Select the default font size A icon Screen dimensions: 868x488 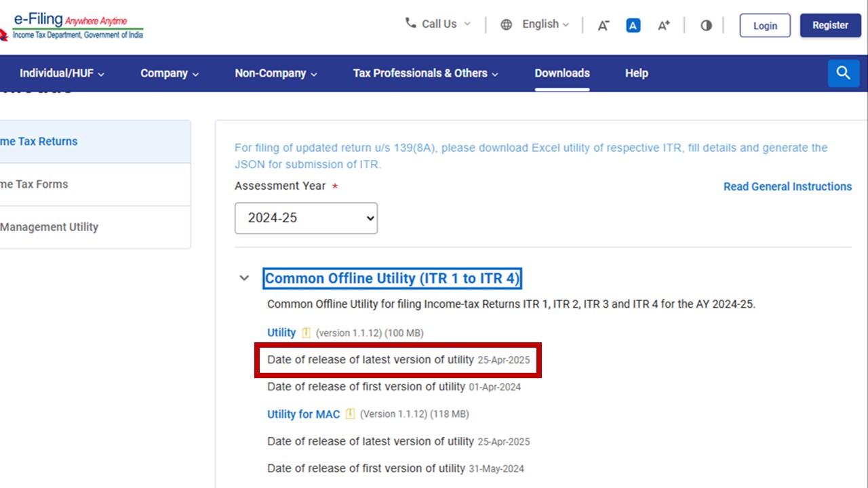[x=633, y=26]
